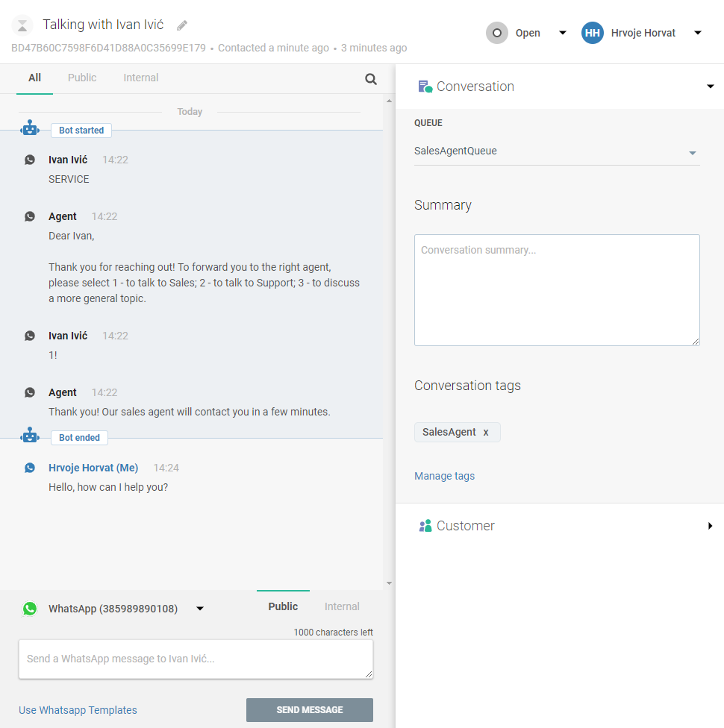
Task: Click the Open status circle icon
Action: coord(496,33)
